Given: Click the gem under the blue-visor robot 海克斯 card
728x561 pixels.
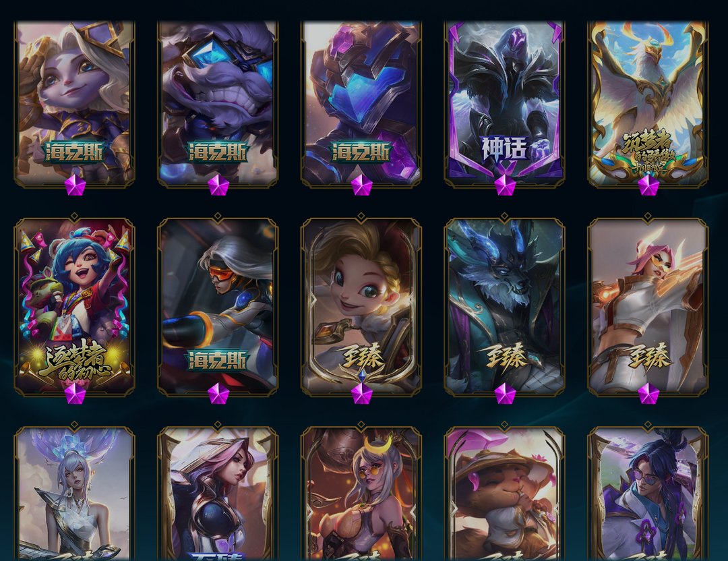Looking at the screenshot, I should tap(362, 185).
